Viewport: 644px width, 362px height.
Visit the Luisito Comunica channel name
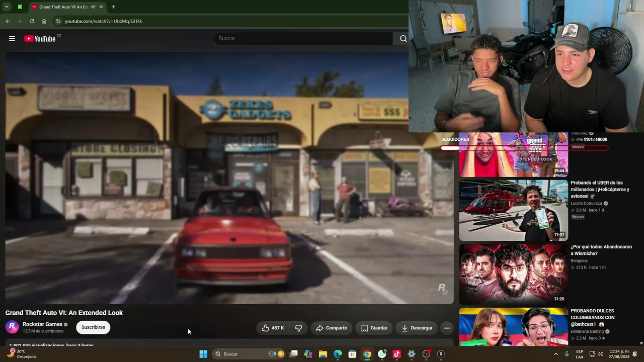pos(586,204)
